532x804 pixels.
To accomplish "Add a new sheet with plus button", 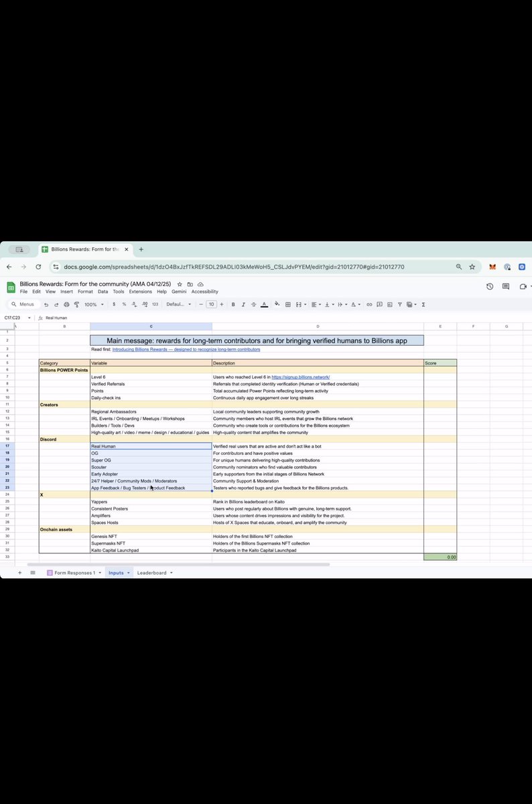I will click(19, 573).
